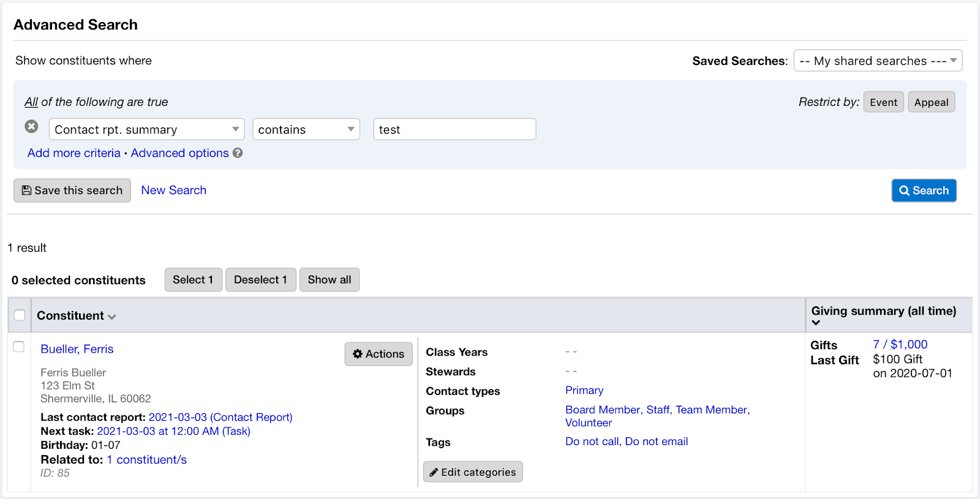The height and width of the screenshot is (499, 980).
Task: Open the Advanced options link
Action: point(179,153)
